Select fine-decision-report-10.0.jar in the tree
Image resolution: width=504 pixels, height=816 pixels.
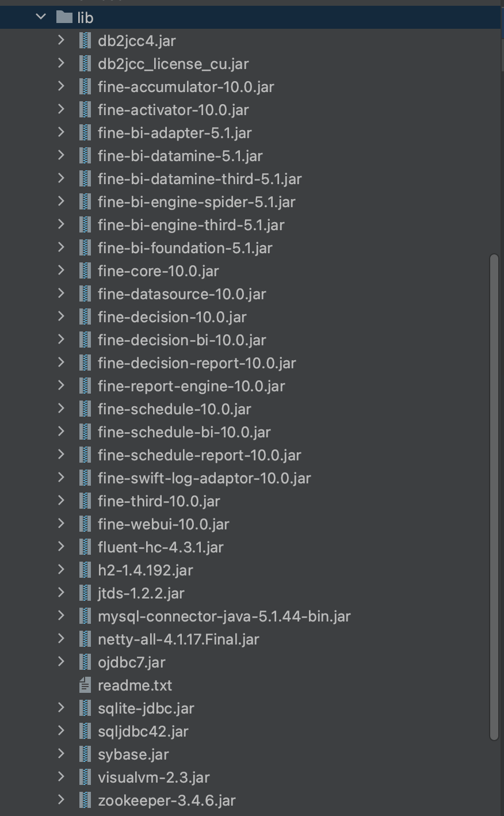197,363
